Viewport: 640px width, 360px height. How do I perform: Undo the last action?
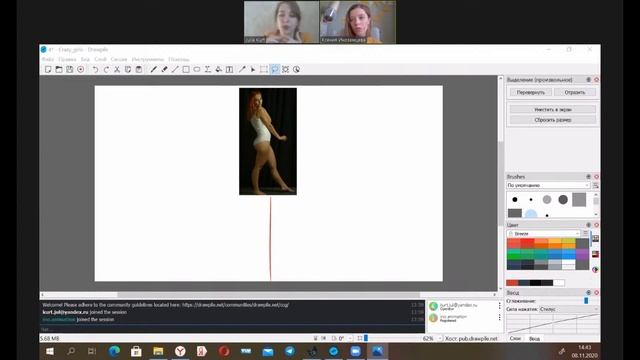click(x=95, y=69)
